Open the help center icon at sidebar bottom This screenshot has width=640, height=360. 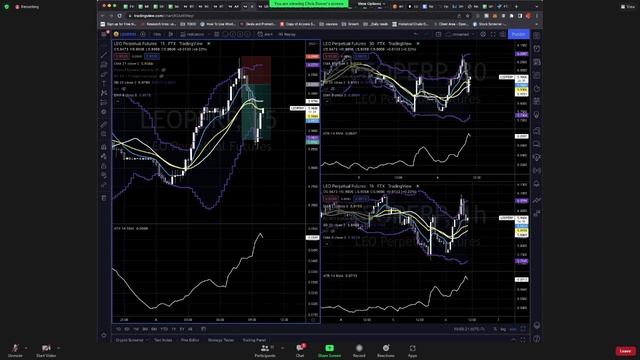click(x=537, y=338)
